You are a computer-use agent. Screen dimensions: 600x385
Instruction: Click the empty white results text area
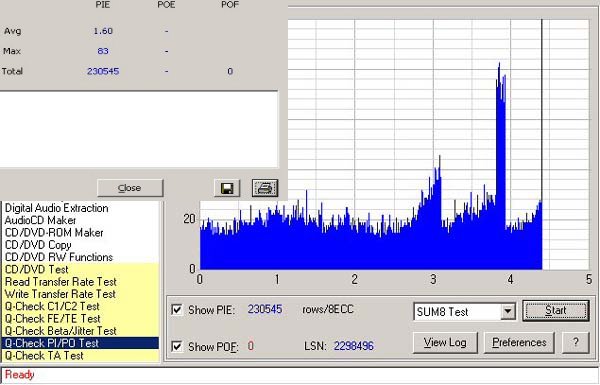coord(139,129)
